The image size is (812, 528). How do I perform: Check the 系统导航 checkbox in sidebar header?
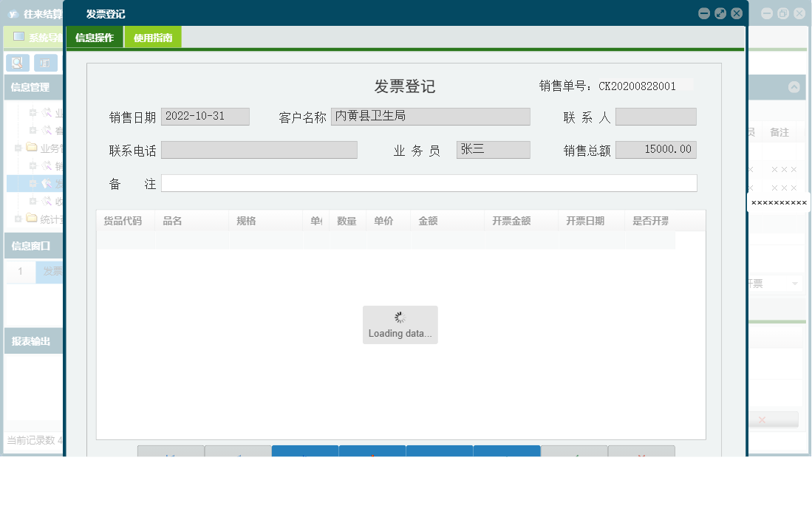pos(18,37)
